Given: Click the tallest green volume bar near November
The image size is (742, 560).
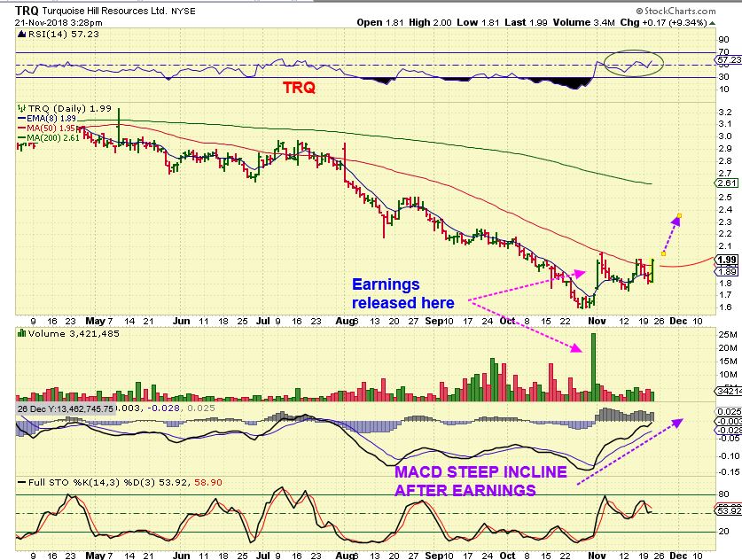Looking at the screenshot, I should [x=593, y=367].
